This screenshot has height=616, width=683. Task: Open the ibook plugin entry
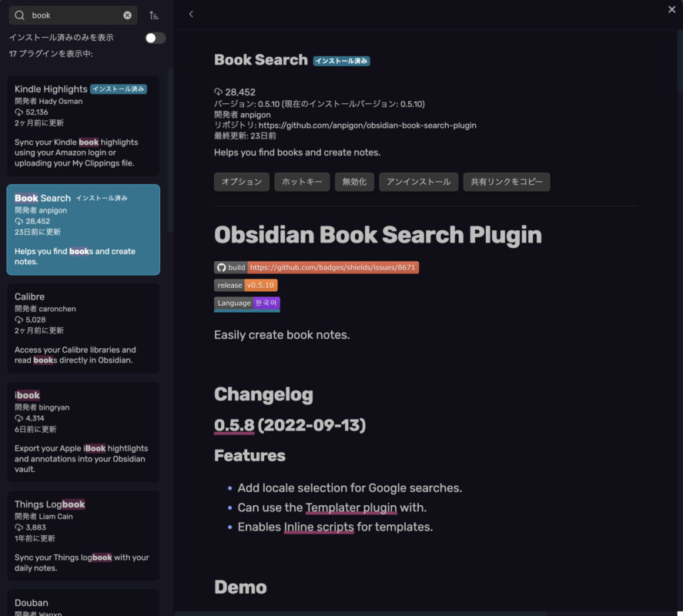(82, 432)
